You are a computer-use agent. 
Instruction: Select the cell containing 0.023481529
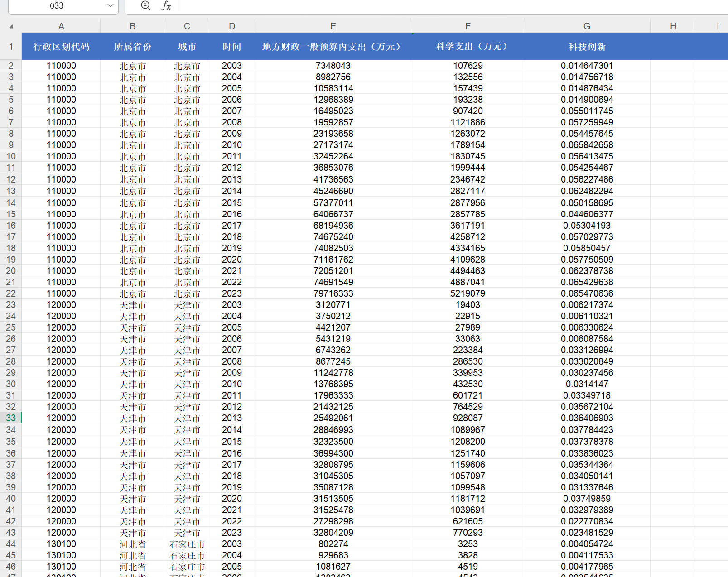point(587,533)
